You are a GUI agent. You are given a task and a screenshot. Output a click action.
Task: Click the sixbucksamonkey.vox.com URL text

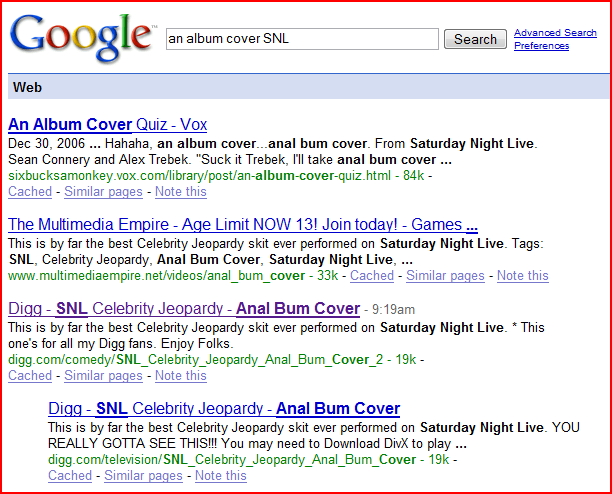(199, 176)
